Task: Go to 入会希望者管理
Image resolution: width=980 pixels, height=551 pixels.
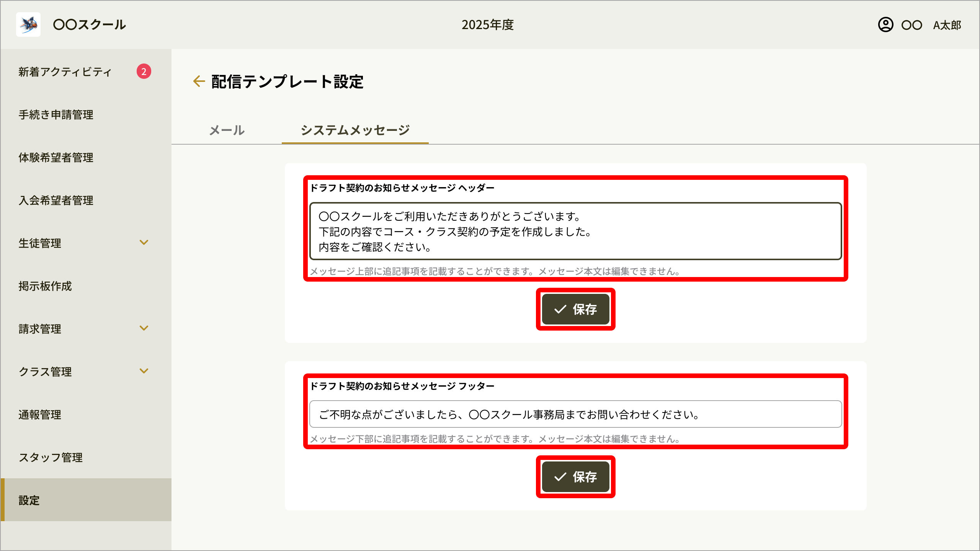Action: pos(86,200)
